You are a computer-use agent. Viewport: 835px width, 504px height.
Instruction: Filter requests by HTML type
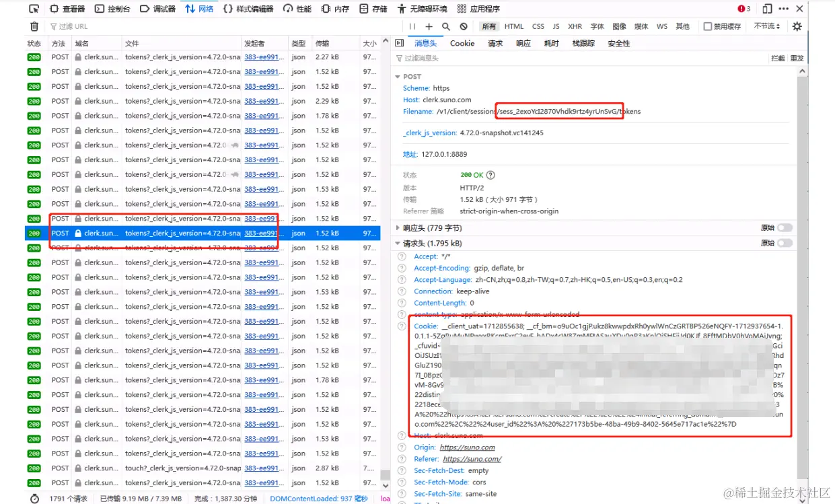(514, 26)
